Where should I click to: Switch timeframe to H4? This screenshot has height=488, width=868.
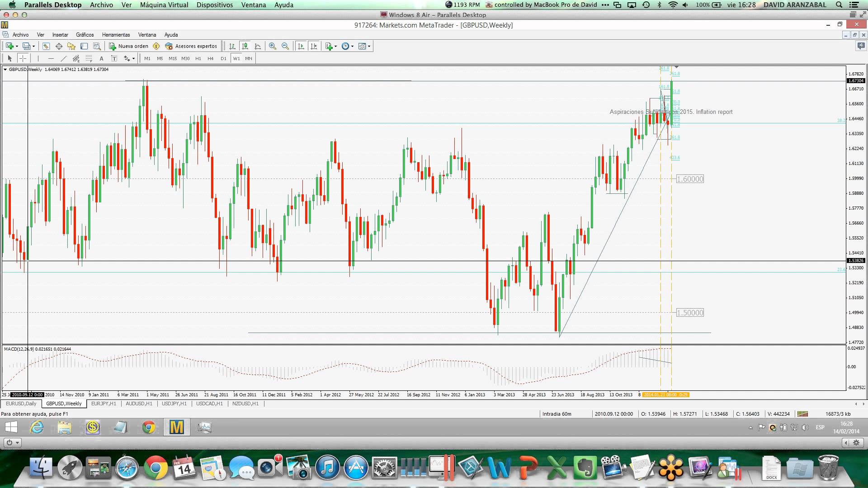210,58
